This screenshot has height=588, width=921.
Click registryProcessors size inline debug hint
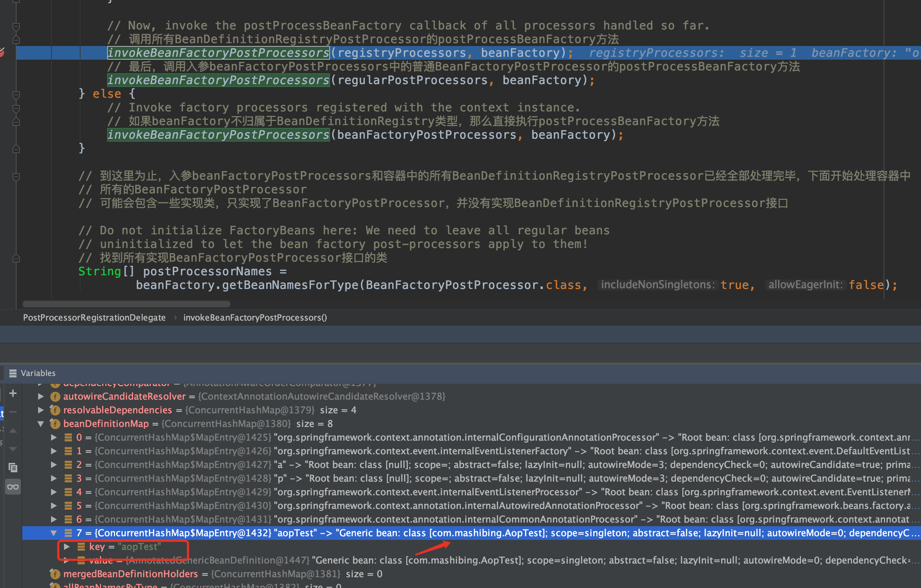692,53
